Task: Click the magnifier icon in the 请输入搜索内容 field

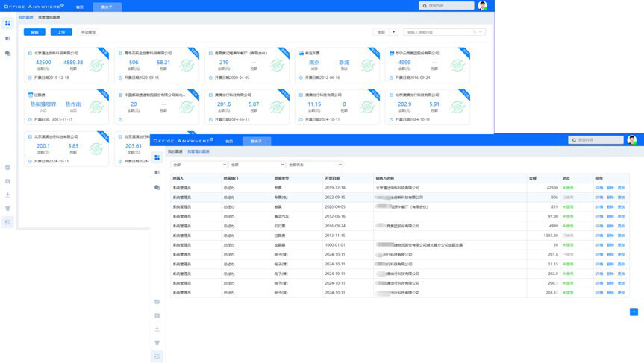Action: pyautogui.click(x=475, y=32)
